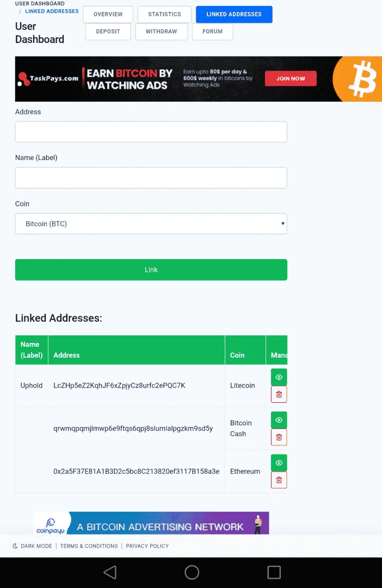Select the Bitcoin Cash address starting qrwmqpqmjl
This screenshot has width=382, height=588.
point(133,428)
